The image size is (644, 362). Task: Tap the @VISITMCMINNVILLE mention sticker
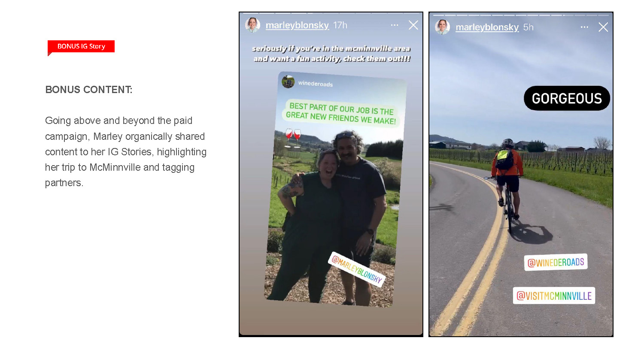554,296
